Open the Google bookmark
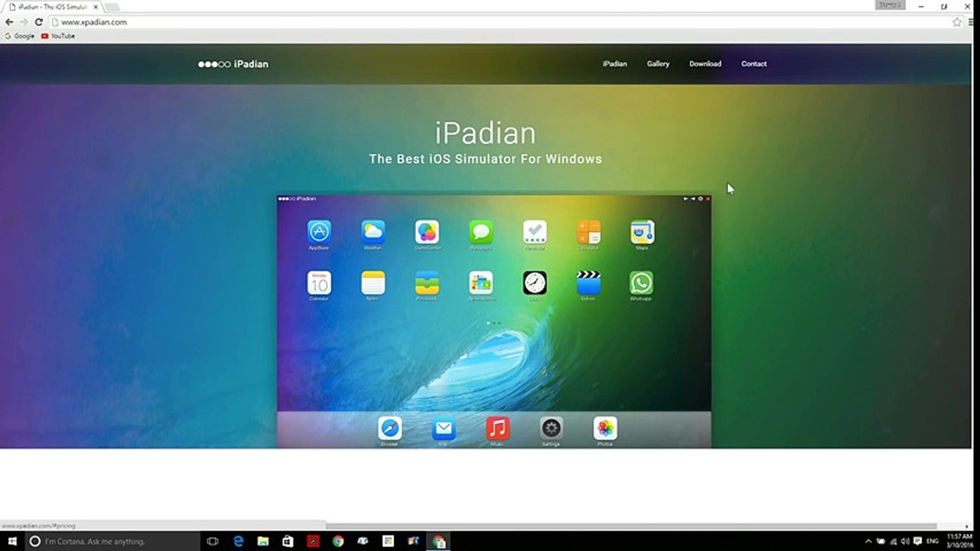The width and height of the screenshot is (980, 551). point(20,36)
